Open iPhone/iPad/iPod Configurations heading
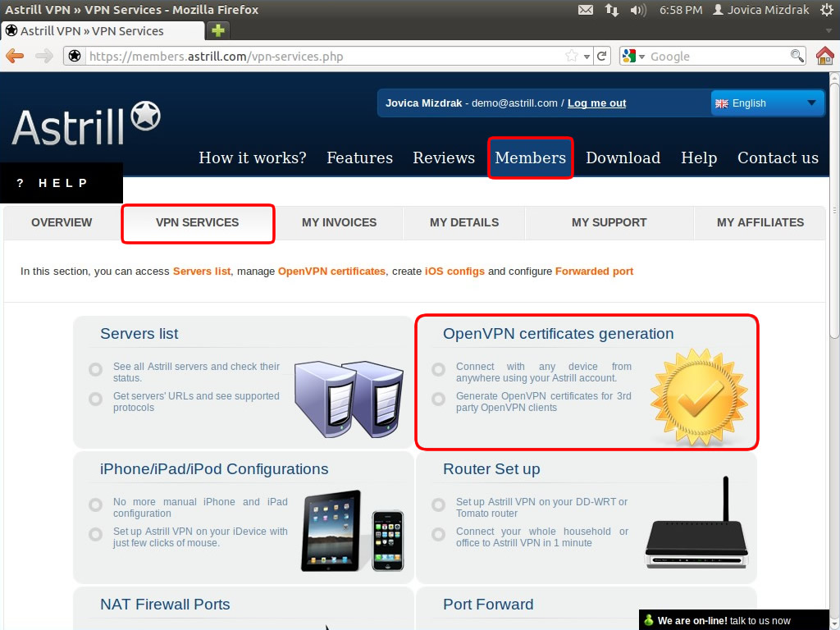Viewport: 840px width, 630px height. [x=214, y=468]
